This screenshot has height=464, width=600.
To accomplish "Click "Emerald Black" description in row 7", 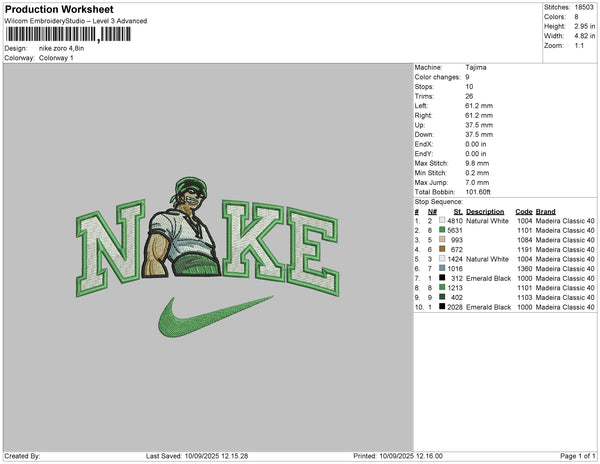I will click(x=488, y=278).
